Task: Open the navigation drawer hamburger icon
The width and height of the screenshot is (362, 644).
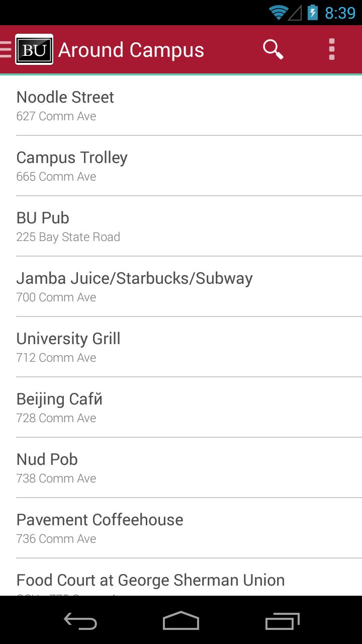Action: (x=6, y=49)
